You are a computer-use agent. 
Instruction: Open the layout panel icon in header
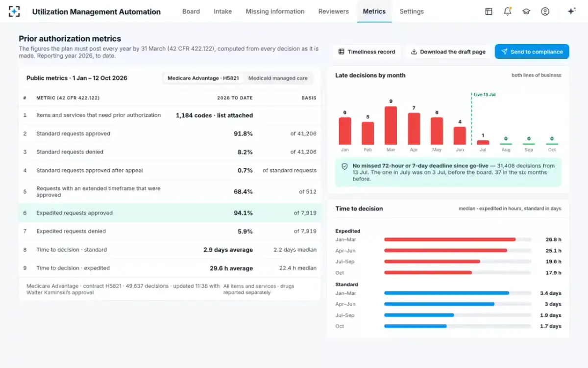point(489,11)
